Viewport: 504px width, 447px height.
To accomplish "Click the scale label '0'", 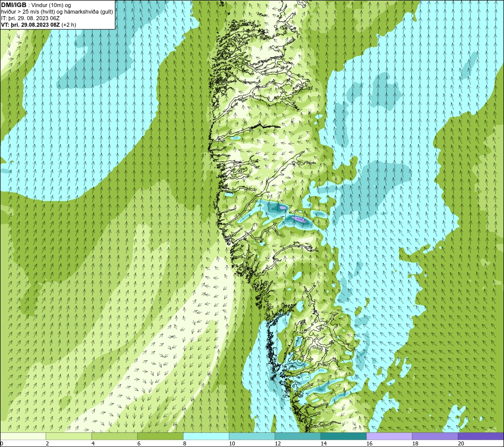I will point(2,443).
